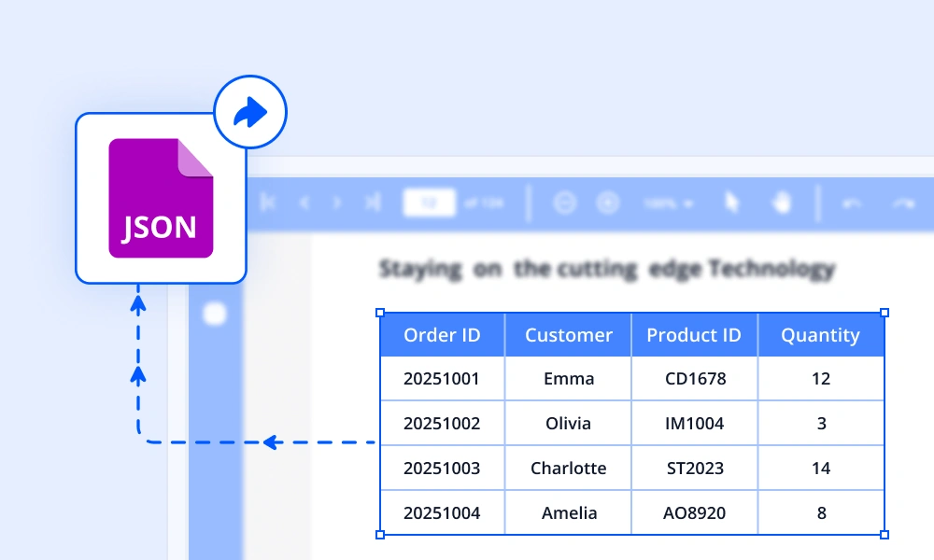Undo the last action
The height and width of the screenshot is (560, 934).
(x=852, y=203)
